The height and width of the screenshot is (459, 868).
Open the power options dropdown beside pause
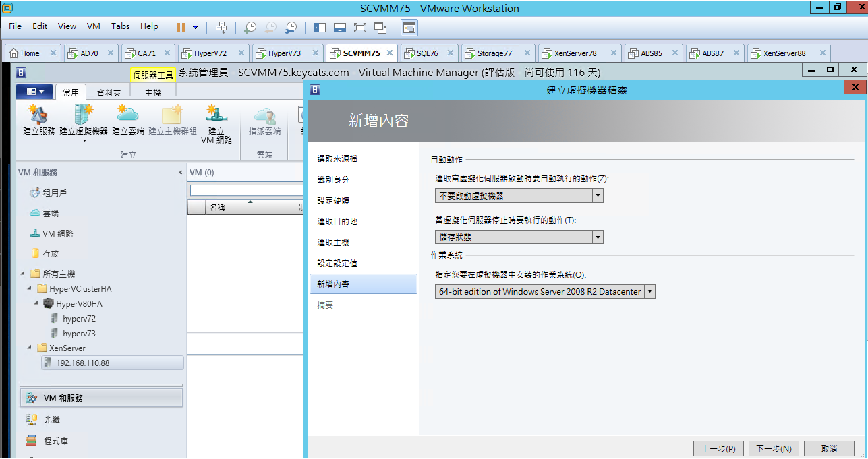tap(196, 28)
